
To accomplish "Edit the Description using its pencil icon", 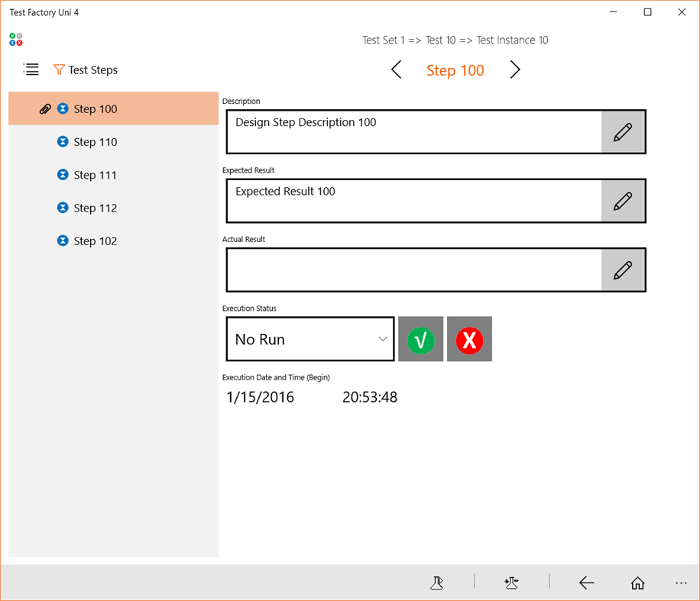I will tap(624, 131).
